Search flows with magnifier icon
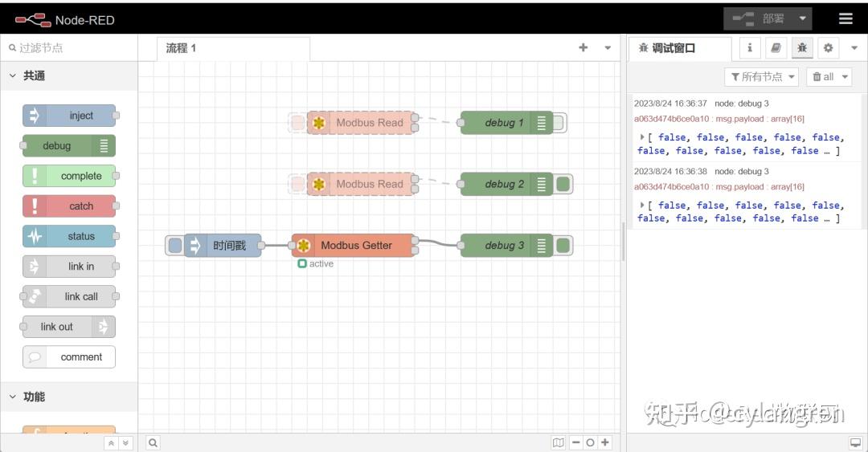868x452 pixels. [x=153, y=442]
